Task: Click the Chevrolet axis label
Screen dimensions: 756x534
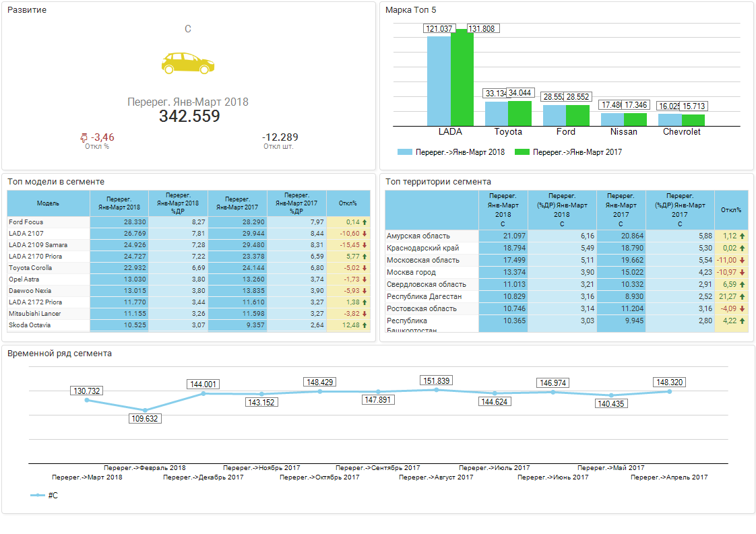Action: [x=681, y=132]
